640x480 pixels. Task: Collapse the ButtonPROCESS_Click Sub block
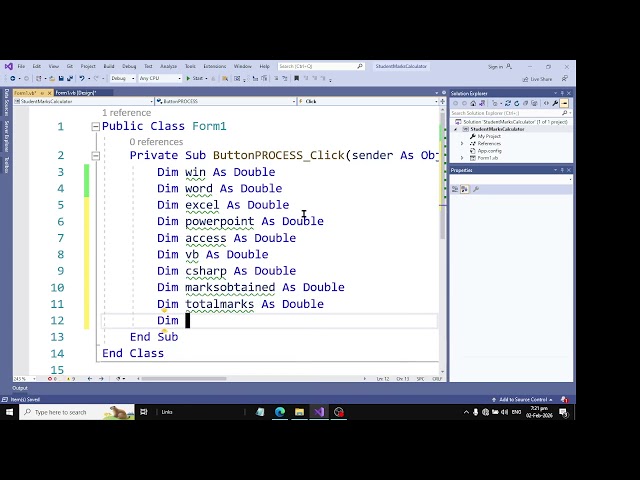click(96, 156)
